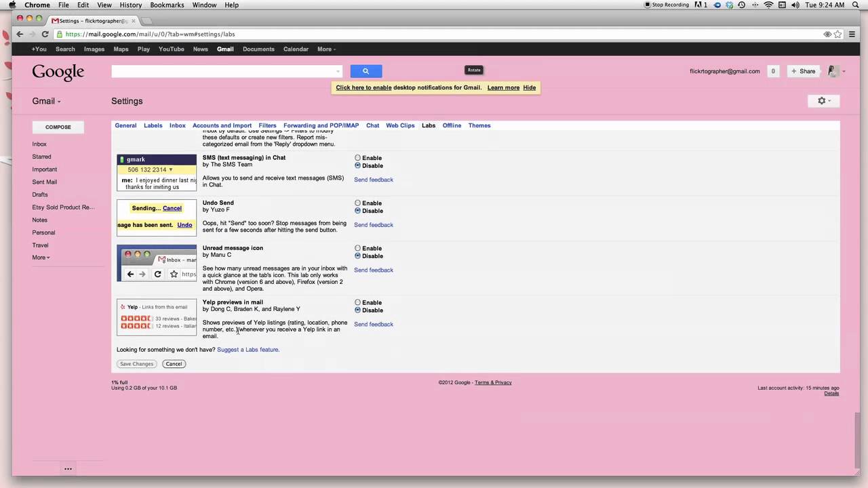Switch to the General settings tab
This screenshot has height=488, width=868.
tap(125, 125)
